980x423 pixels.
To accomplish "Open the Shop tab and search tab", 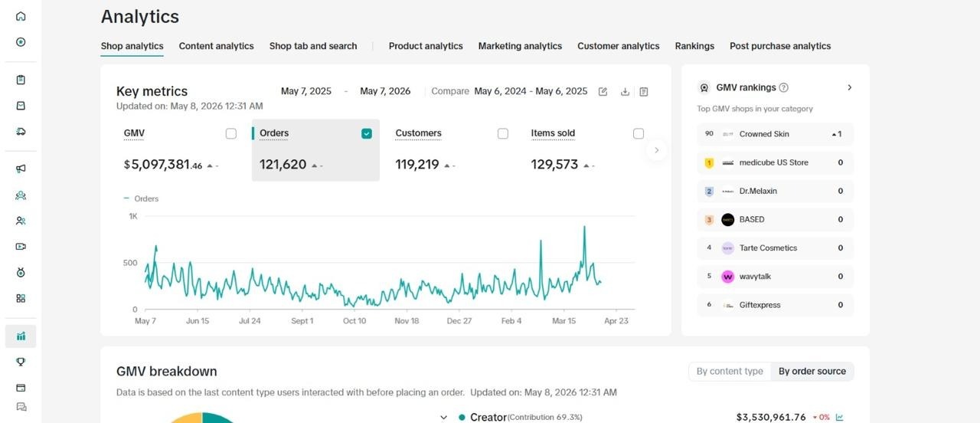I will click(x=313, y=46).
